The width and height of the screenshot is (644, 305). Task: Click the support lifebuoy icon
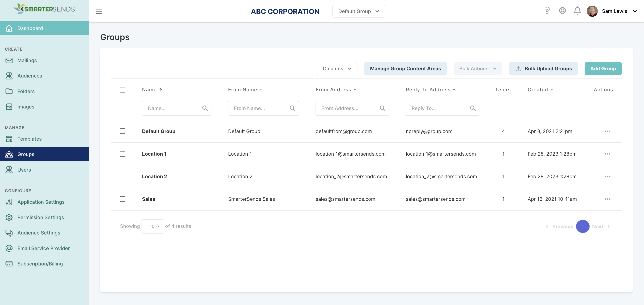coord(562,11)
